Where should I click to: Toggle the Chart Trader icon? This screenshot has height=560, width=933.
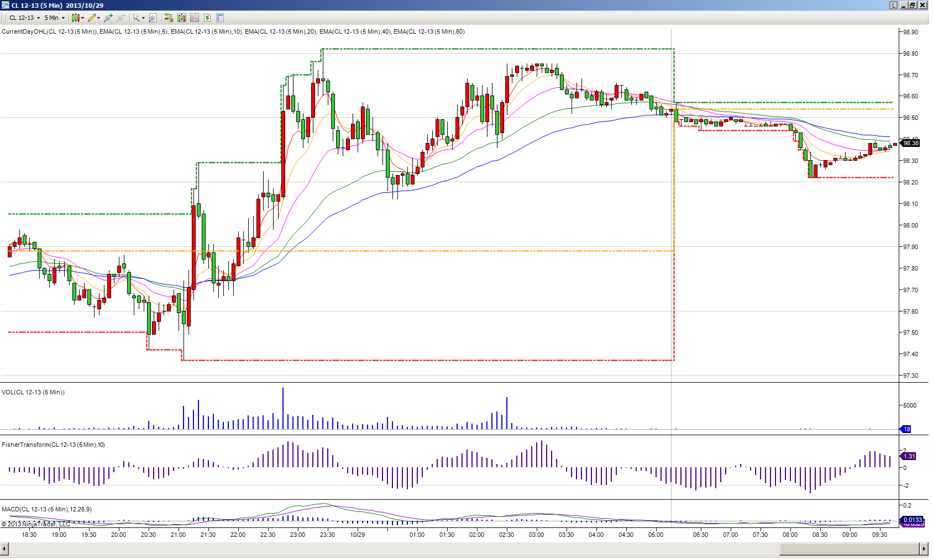[x=169, y=18]
